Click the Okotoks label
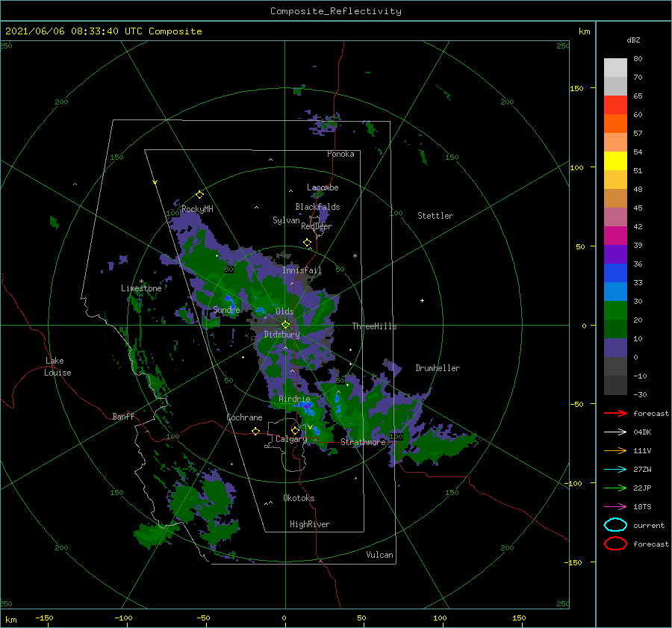This screenshot has height=628, width=672. click(x=299, y=498)
